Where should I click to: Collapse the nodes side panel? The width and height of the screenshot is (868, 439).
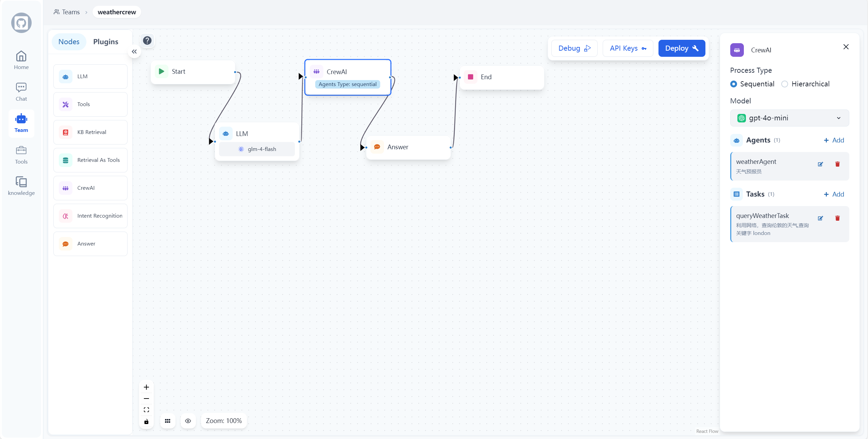(134, 52)
